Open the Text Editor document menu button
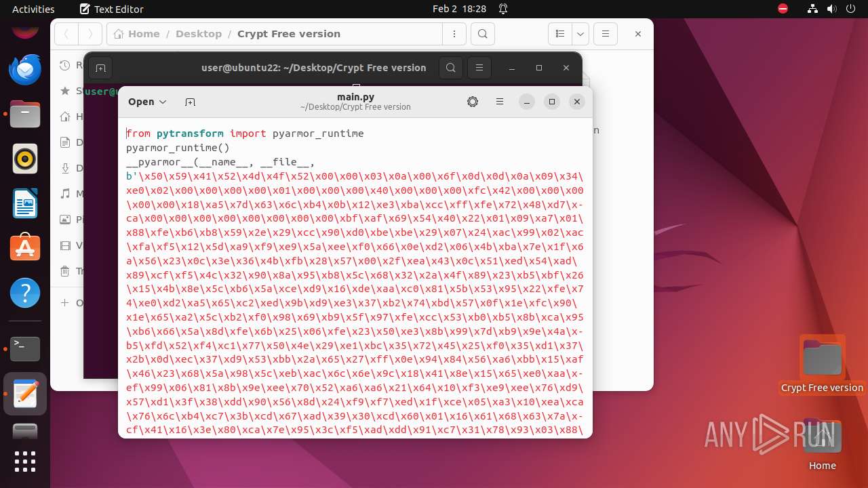 (147, 102)
